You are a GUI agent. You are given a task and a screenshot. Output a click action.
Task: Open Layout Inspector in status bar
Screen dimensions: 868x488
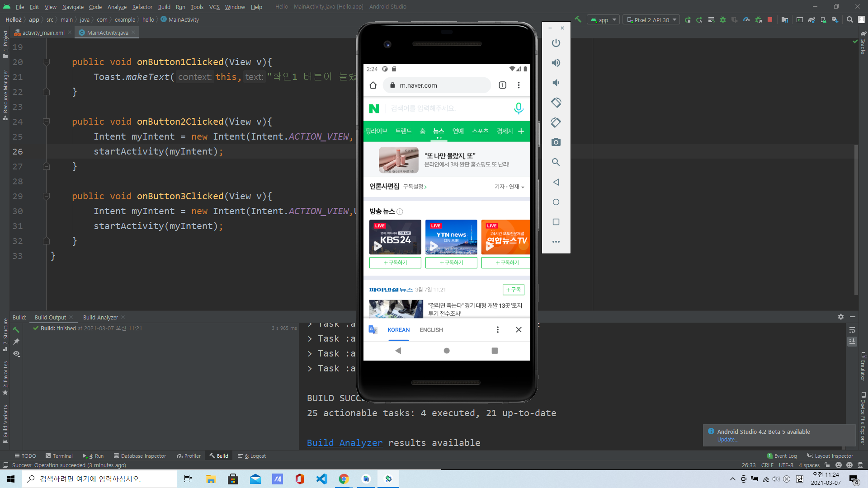point(830,456)
